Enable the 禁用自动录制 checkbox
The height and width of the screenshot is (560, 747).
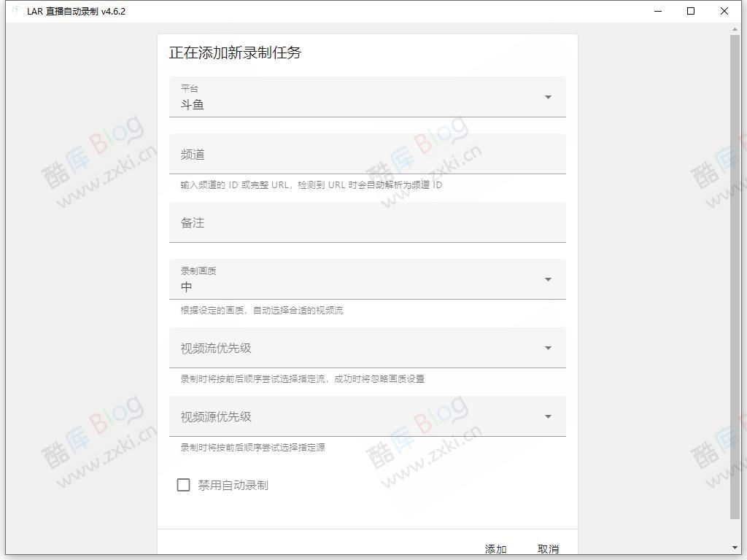click(183, 484)
